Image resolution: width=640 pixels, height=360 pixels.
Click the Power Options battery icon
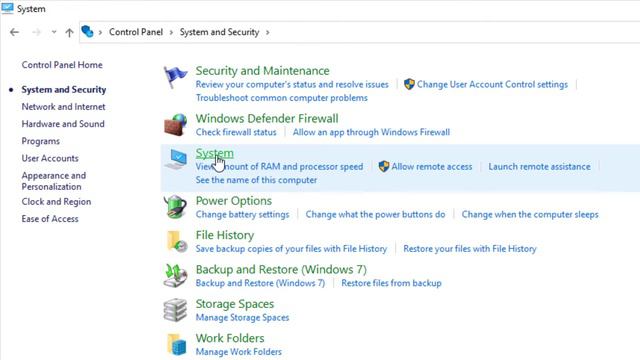[175, 207]
